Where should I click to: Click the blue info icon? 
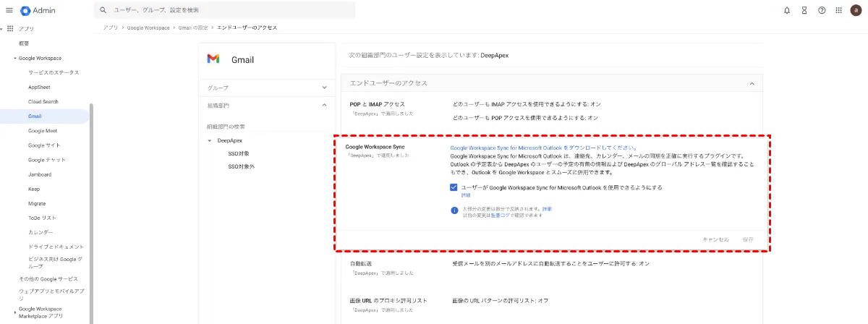pos(455,211)
